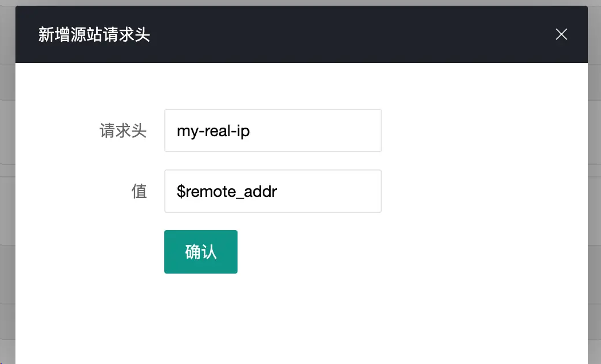The height and width of the screenshot is (364, 601).
Task: Click empty space right of 值 input
Action: click(x=481, y=191)
